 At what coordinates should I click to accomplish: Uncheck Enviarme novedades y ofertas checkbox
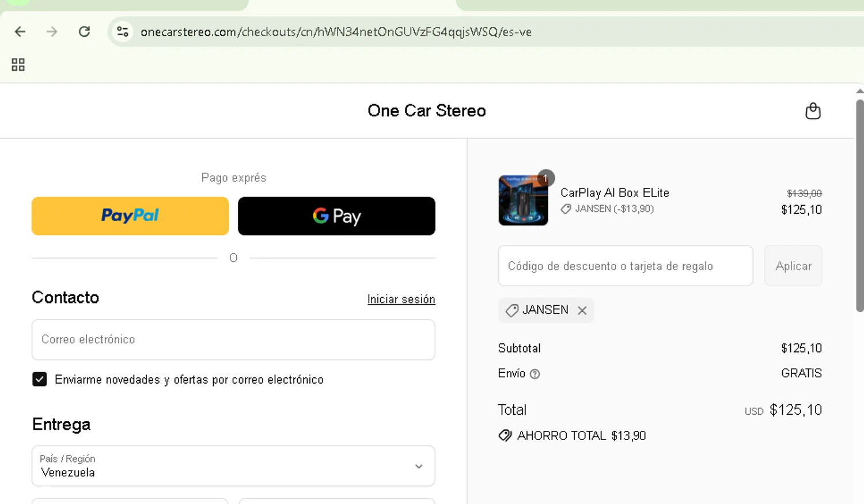pos(40,379)
